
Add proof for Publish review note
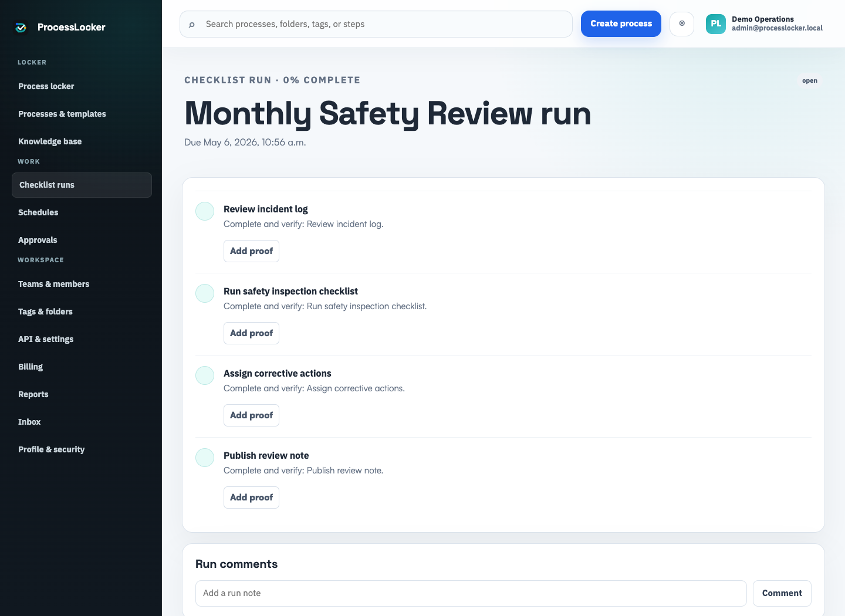[x=251, y=497]
